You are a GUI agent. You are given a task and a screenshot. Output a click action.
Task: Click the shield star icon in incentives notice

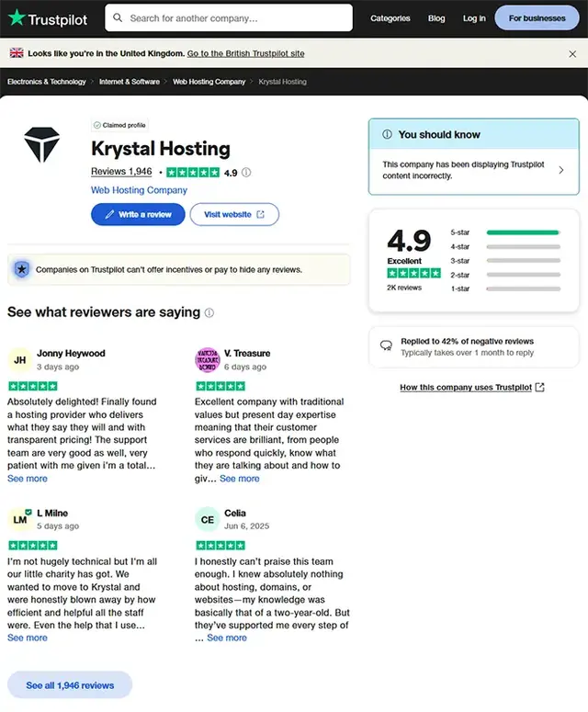coord(21,269)
